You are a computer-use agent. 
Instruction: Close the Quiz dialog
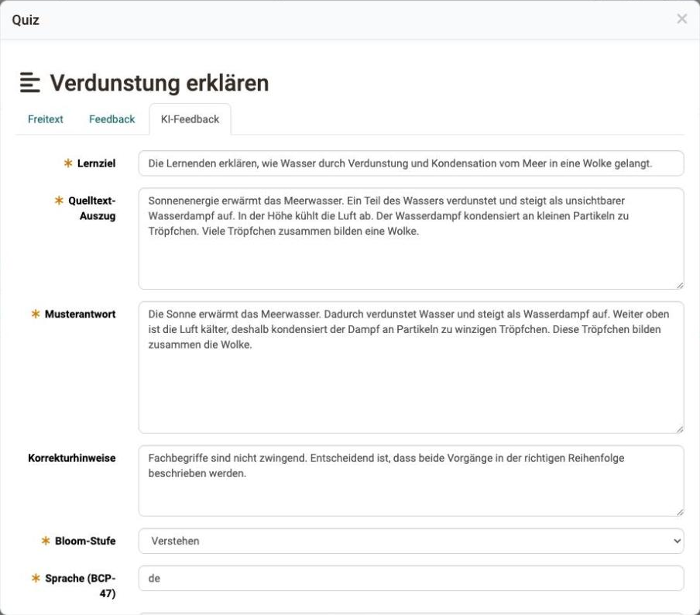(x=681, y=19)
